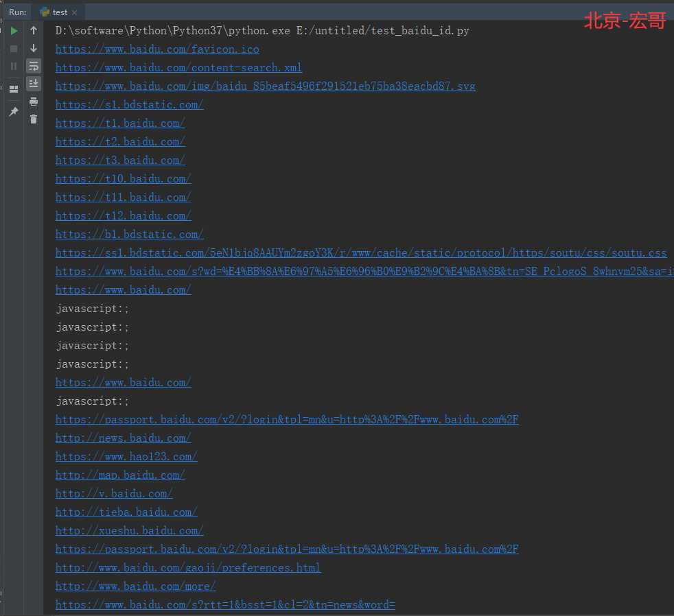Open the map.baidu.com link
This screenshot has height=616, width=674.
click(x=120, y=475)
